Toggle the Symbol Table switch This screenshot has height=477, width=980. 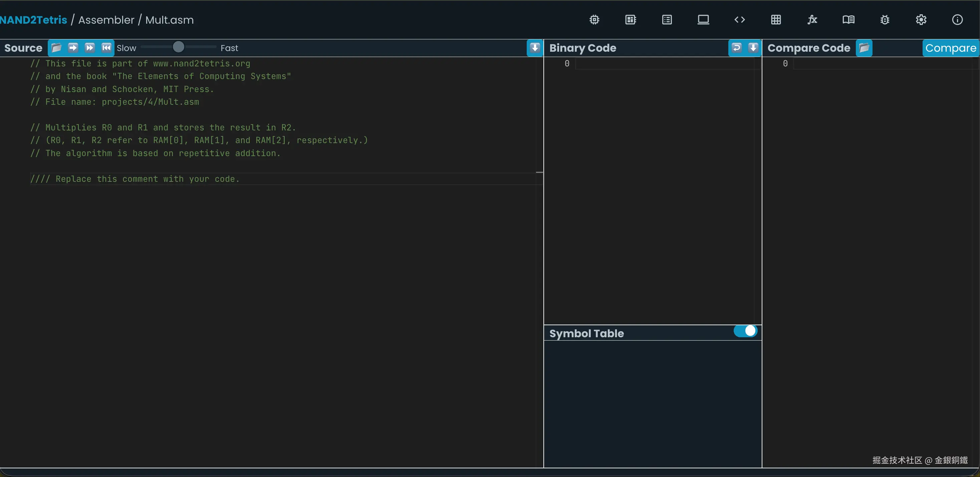click(x=745, y=331)
